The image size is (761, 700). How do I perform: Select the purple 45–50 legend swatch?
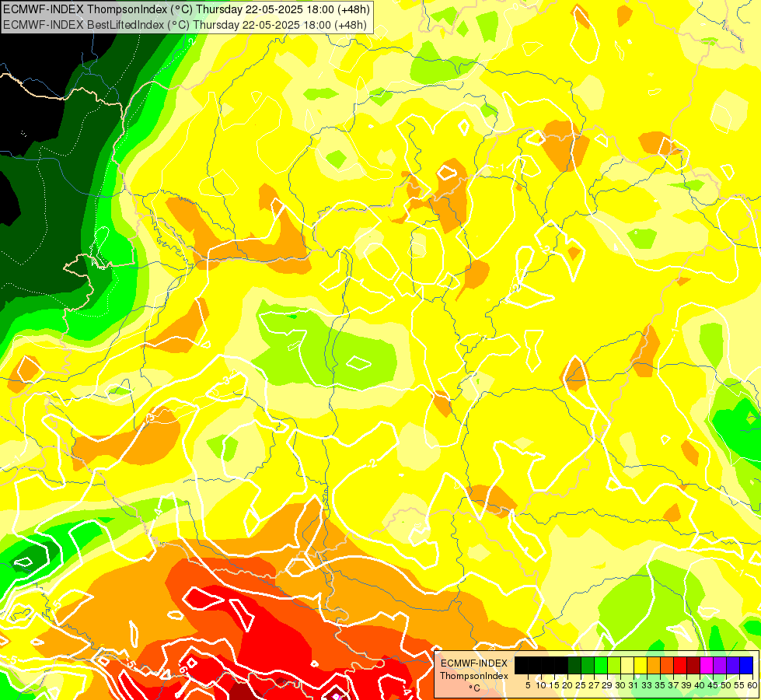click(x=720, y=666)
